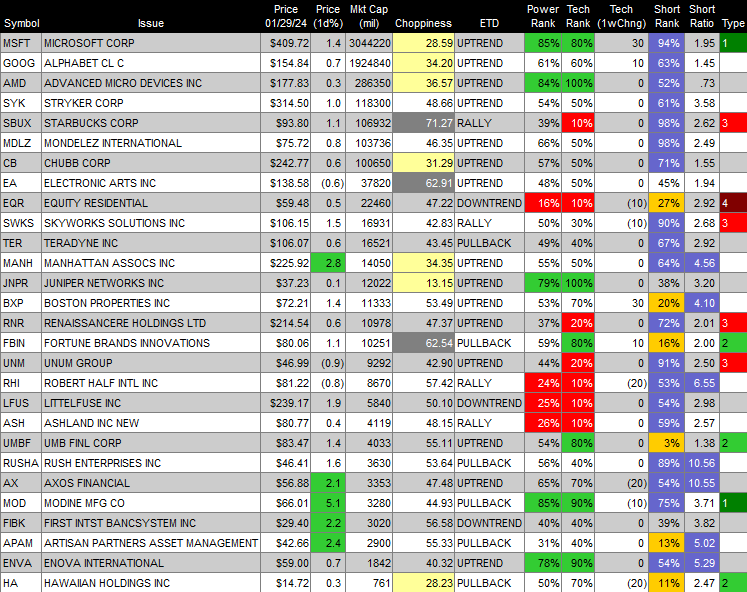Select HAWAIIAN HOLDINGS INC issue name
Screen dimensions: 747x592
click(107, 583)
